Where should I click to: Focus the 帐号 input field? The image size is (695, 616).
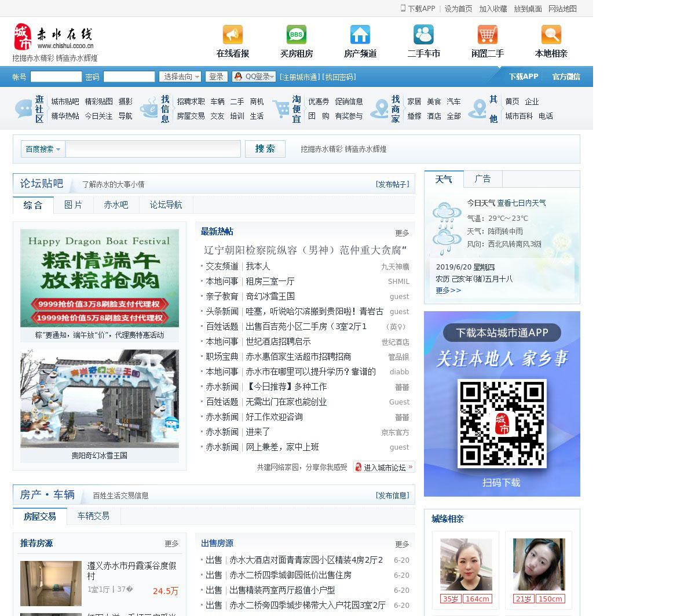[x=56, y=76]
